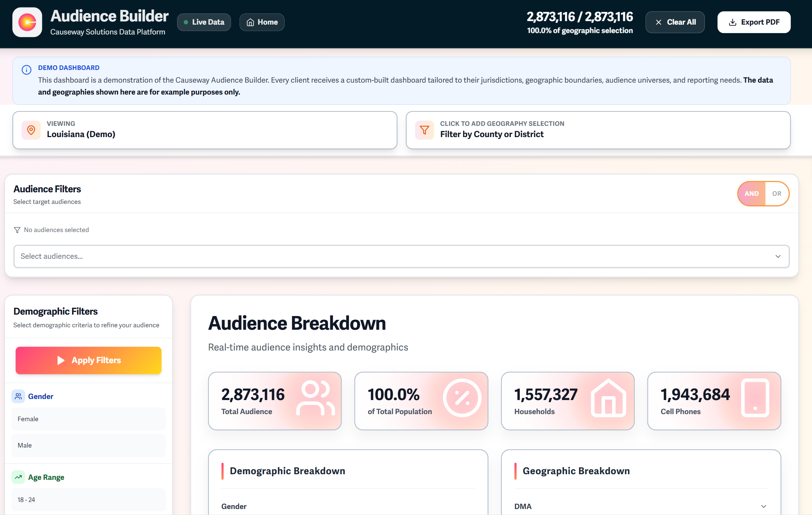Go to Home in header
812x515 pixels.
pyautogui.click(x=262, y=22)
